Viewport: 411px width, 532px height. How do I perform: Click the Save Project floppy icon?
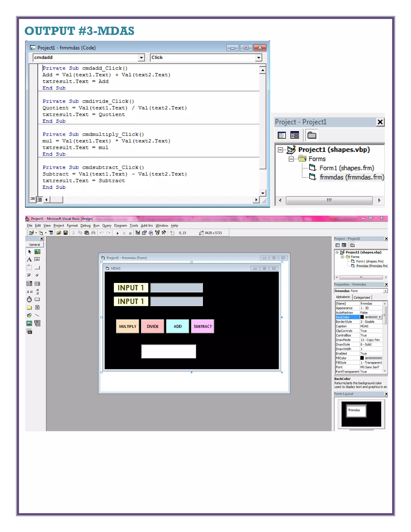pyautogui.click(x=65, y=233)
